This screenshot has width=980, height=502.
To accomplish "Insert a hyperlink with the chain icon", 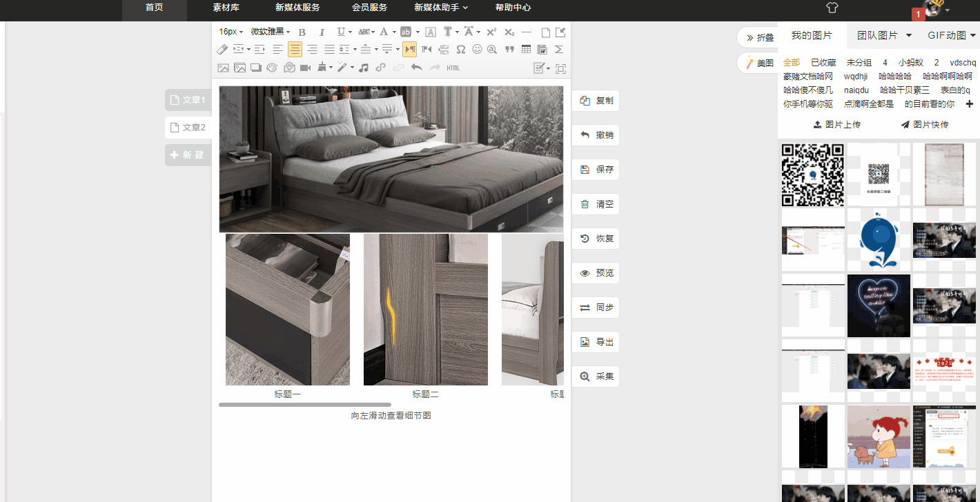I will click(381, 68).
